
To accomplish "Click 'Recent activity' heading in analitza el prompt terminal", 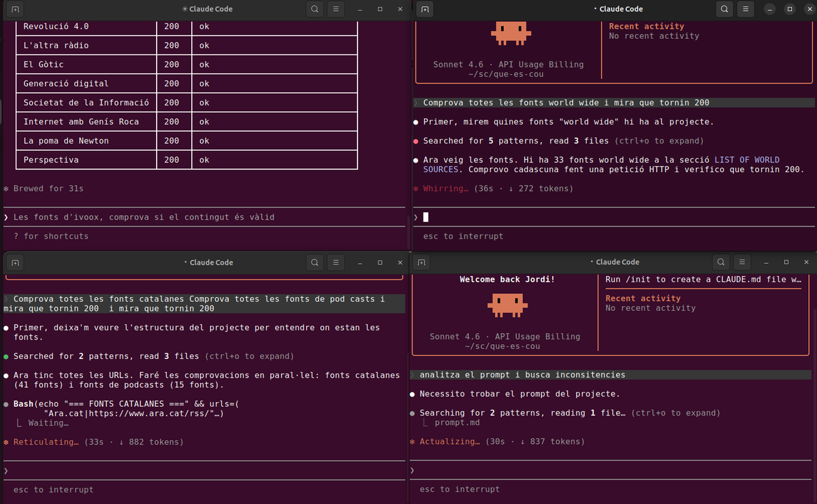I will point(643,298).
